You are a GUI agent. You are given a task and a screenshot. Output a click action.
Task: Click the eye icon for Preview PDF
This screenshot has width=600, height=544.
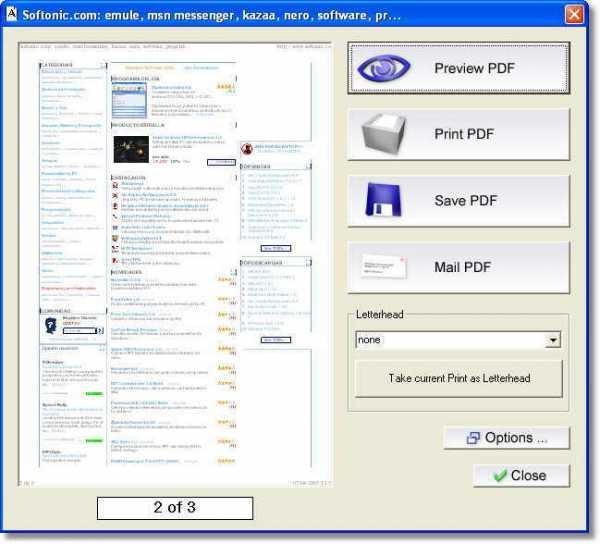(x=384, y=68)
